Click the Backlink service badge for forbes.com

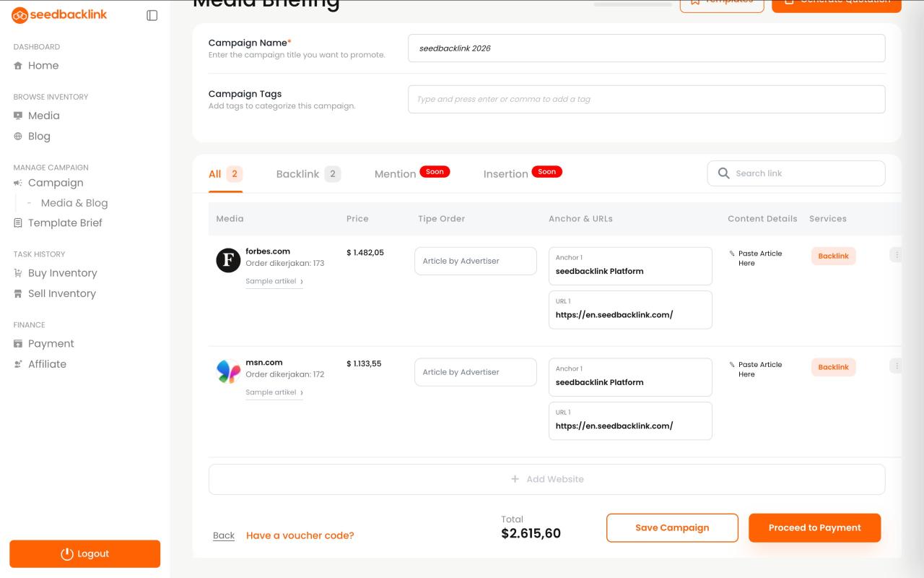click(833, 256)
